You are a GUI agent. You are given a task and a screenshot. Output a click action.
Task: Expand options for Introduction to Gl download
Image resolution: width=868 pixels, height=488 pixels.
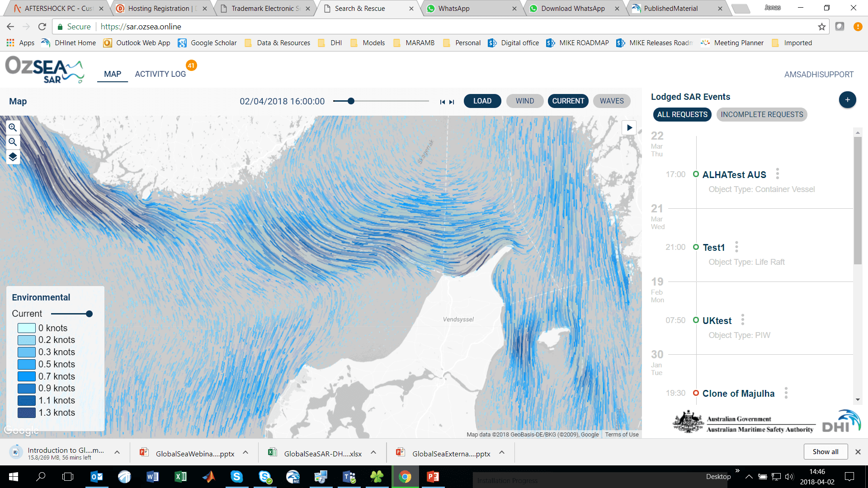[117, 452]
